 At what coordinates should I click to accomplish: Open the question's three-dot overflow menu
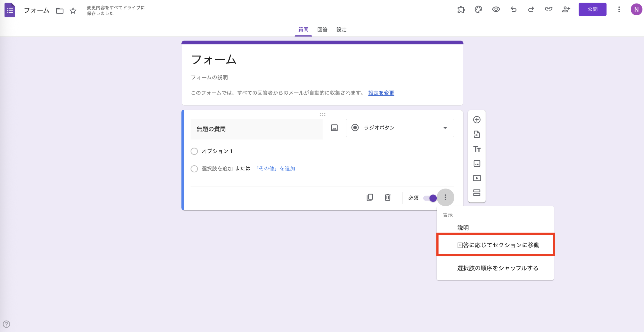446,198
